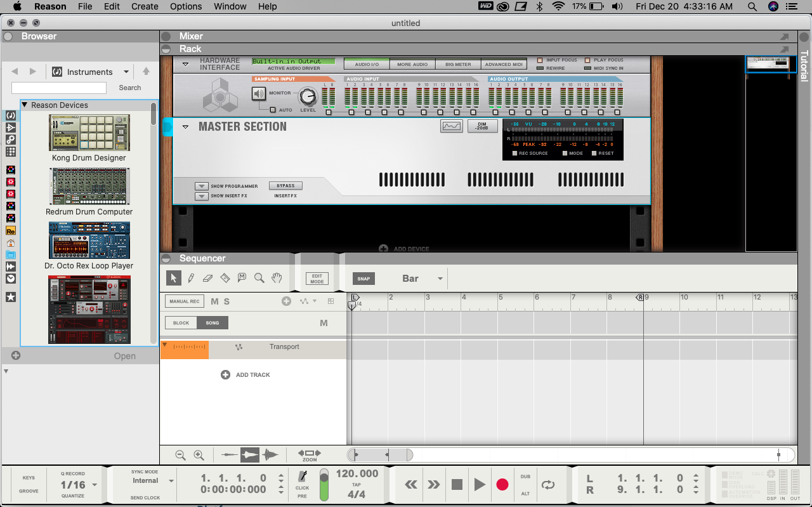Toggle MANUAL REC button
The width and height of the screenshot is (812, 507).
[184, 301]
